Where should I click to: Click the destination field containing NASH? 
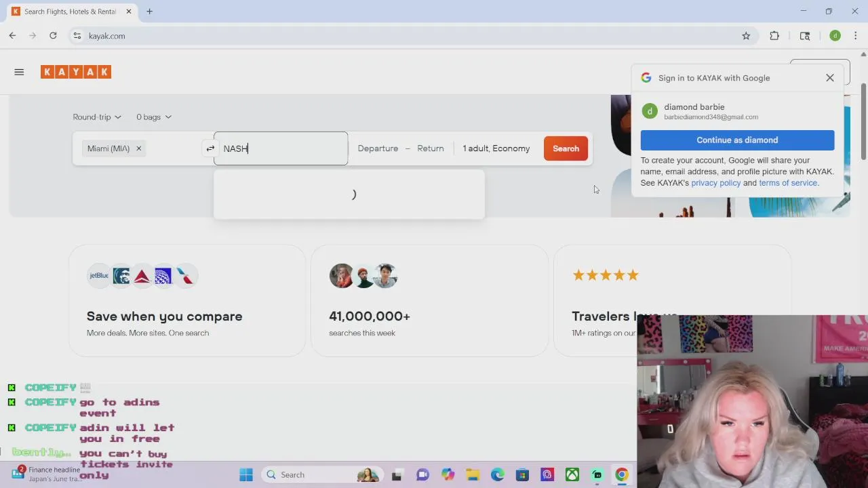(x=281, y=148)
